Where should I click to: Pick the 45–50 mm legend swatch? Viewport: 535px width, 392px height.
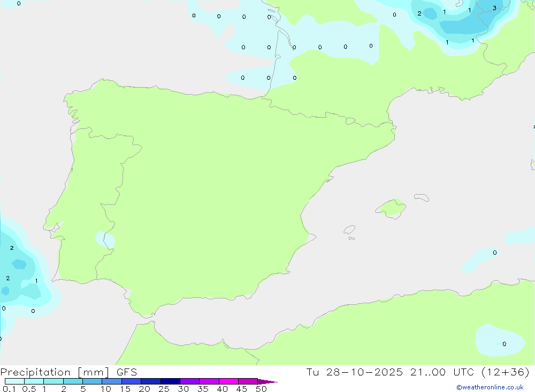coord(248,381)
